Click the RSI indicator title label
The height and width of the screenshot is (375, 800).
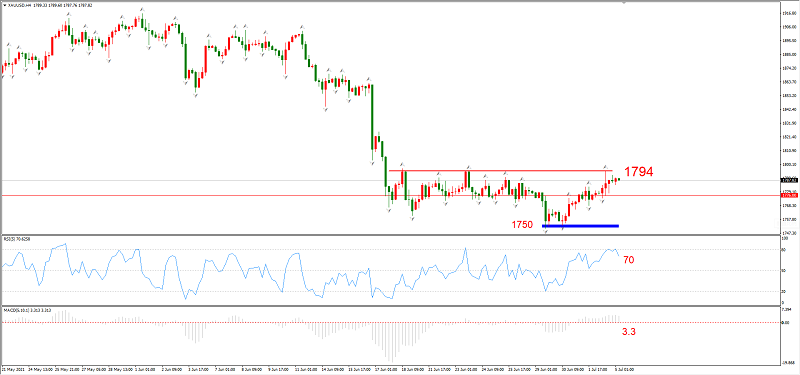[17, 238]
